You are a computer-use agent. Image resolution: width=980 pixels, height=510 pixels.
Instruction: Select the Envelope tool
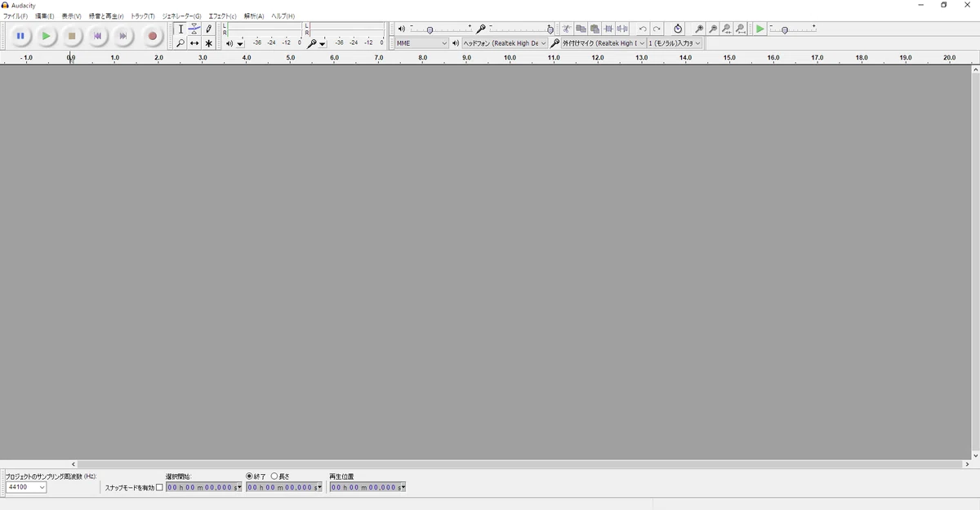point(194,29)
